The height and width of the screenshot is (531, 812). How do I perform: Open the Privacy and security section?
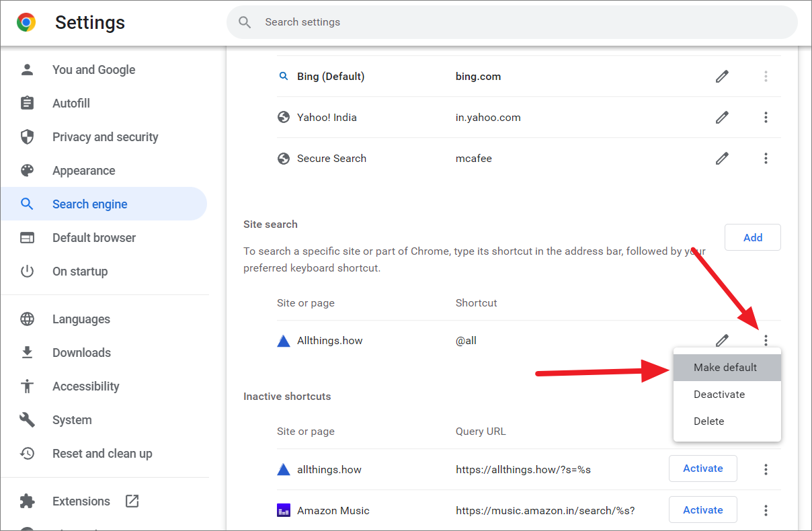104,136
